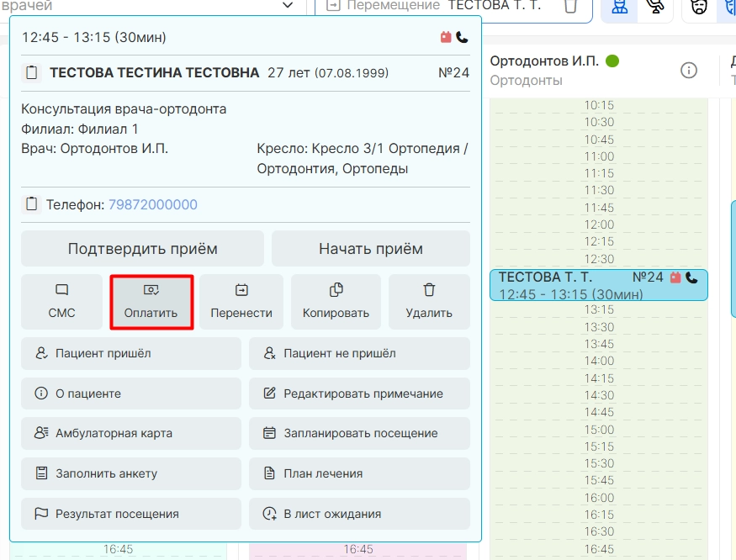The width and height of the screenshot is (736, 560).
Task: Select the 14:00 time slot for Ортодонтов
Action: 598,361
